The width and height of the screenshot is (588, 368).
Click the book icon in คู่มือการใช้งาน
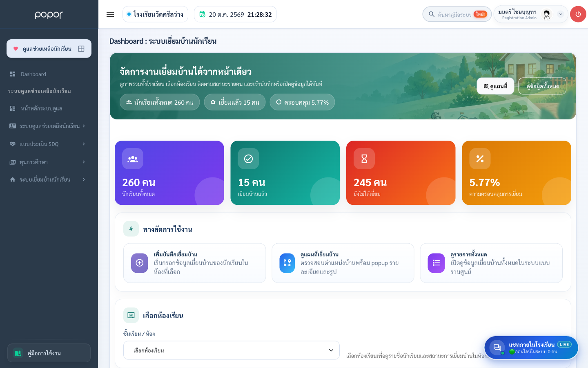18,353
